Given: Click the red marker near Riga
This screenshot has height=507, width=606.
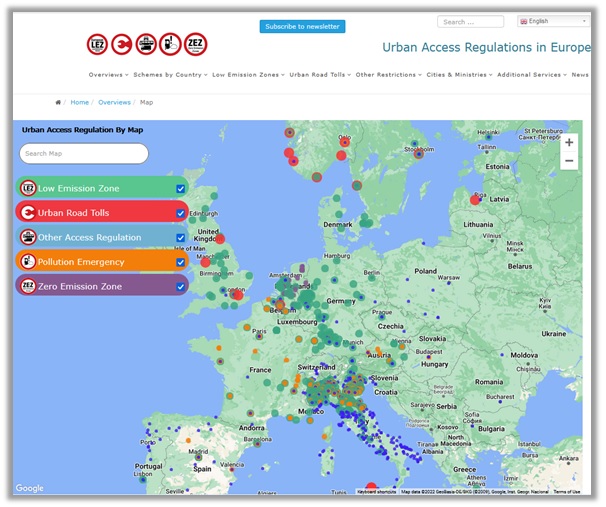Looking at the screenshot, I should tap(475, 200).
